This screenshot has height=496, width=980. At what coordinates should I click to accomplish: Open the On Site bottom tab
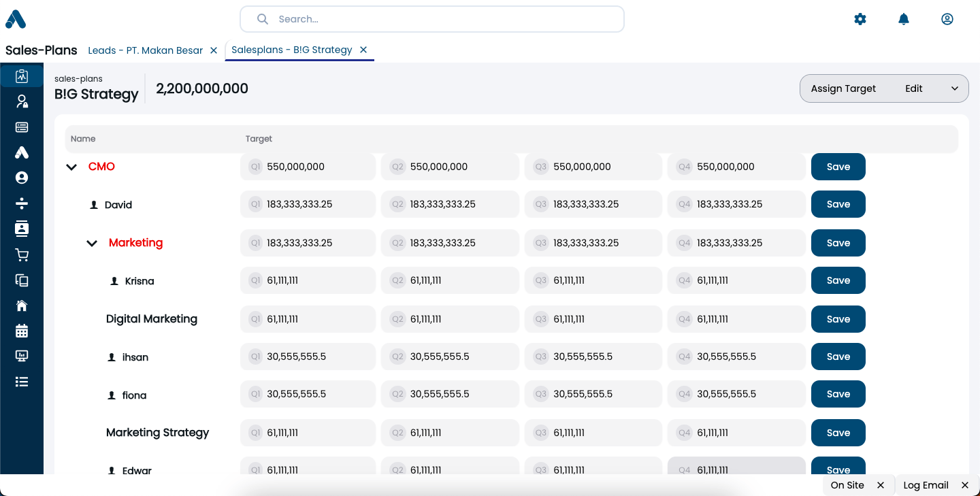click(847, 485)
